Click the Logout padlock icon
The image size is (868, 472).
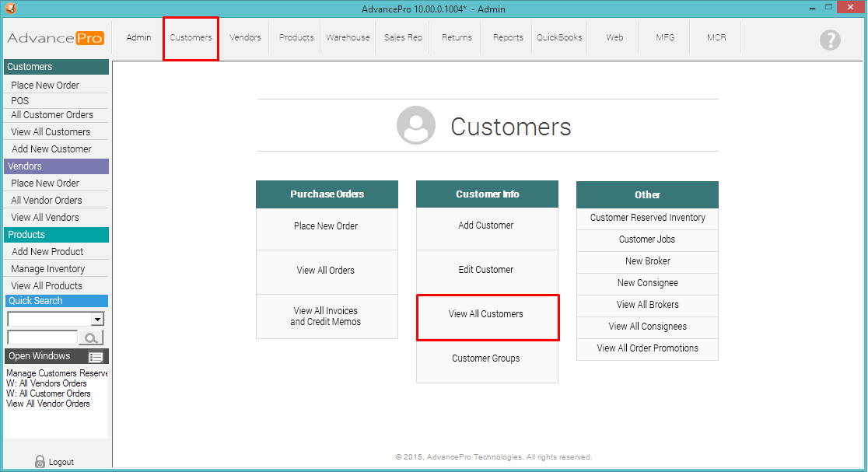[x=40, y=461]
